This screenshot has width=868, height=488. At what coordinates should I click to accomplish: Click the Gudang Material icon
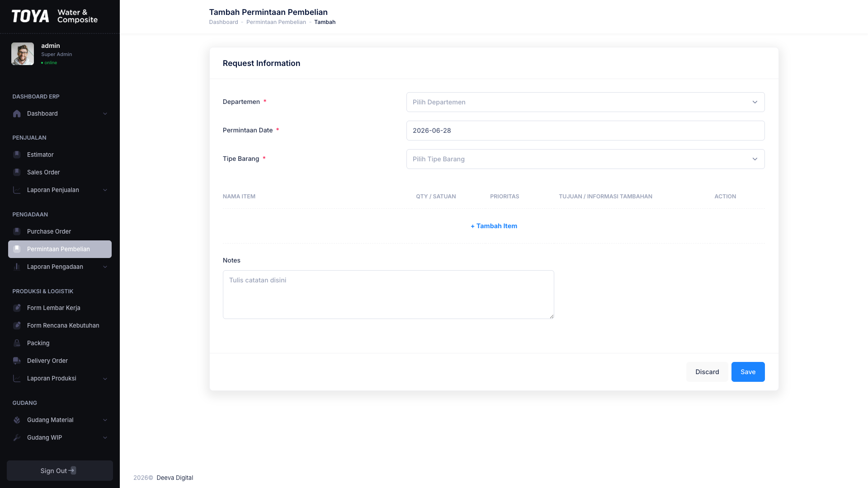[17, 420]
